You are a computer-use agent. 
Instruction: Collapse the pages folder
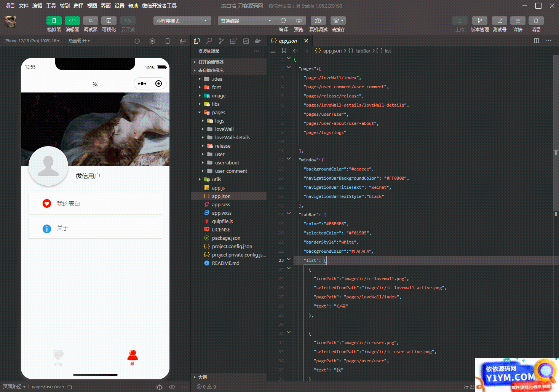228,112
